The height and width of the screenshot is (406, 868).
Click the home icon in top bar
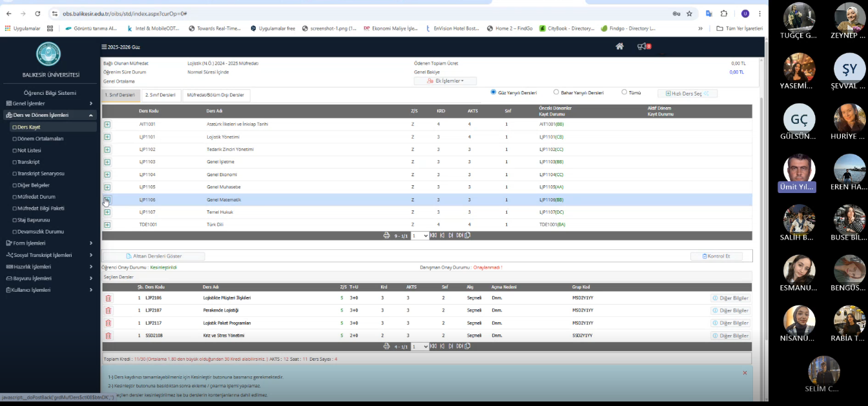[619, 46]
